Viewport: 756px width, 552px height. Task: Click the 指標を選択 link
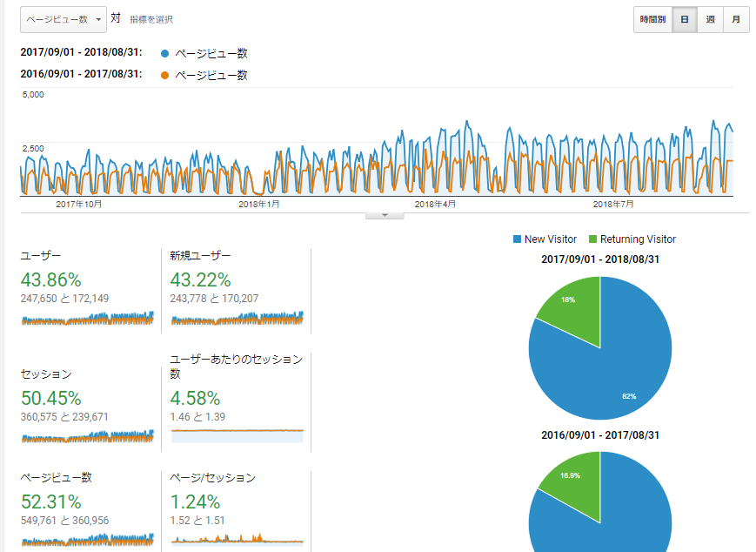point(151,19)
